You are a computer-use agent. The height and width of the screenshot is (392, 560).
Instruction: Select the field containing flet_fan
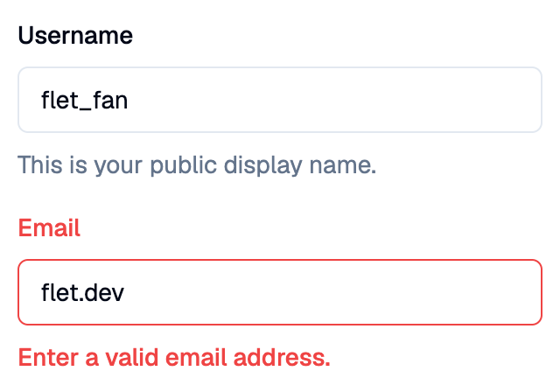280,100
